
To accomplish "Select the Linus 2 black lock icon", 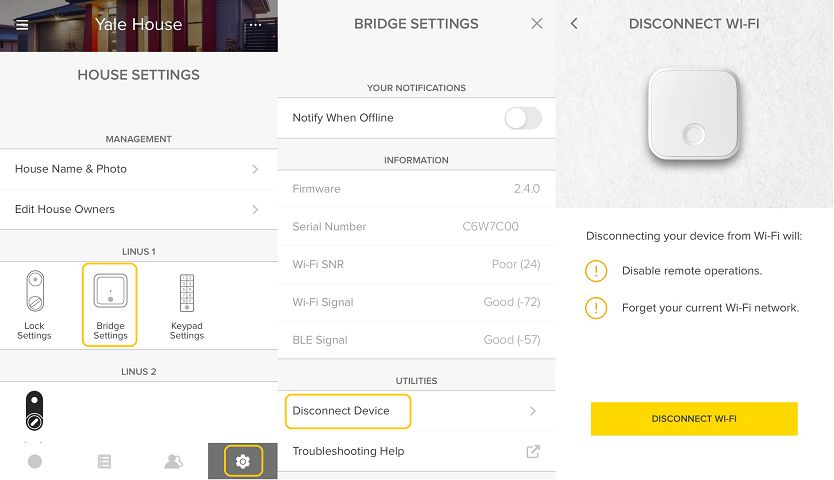I will click(35, 411).
